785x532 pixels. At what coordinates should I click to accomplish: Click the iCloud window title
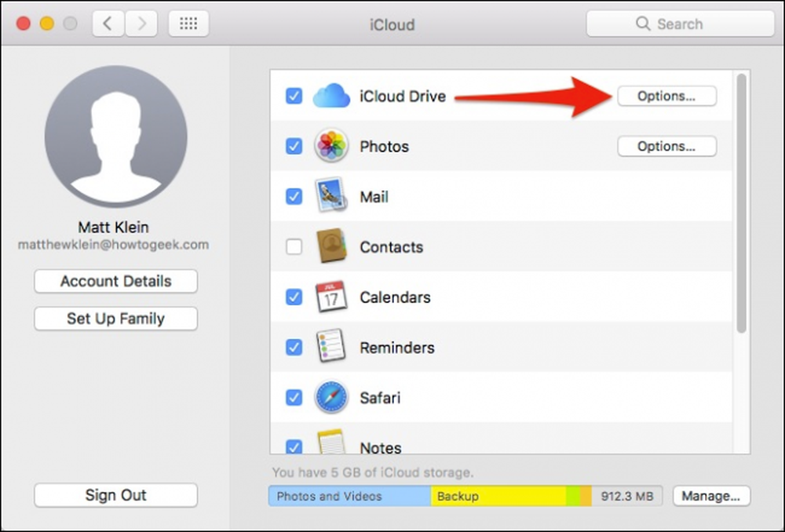pos(392,24)
